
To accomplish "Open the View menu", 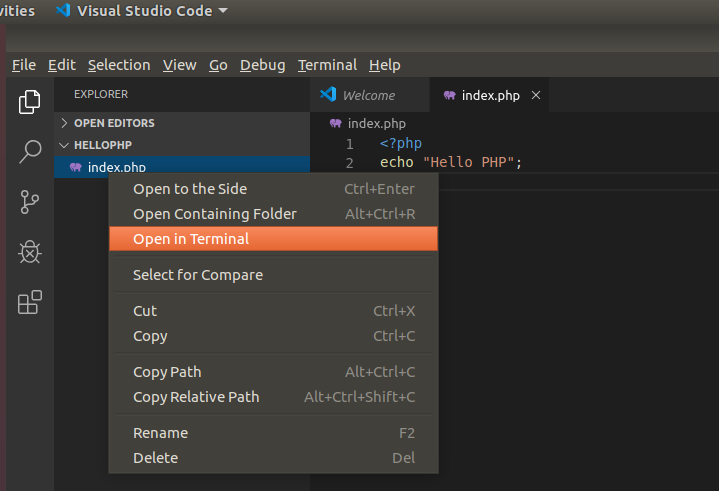I will pos(180,65).
